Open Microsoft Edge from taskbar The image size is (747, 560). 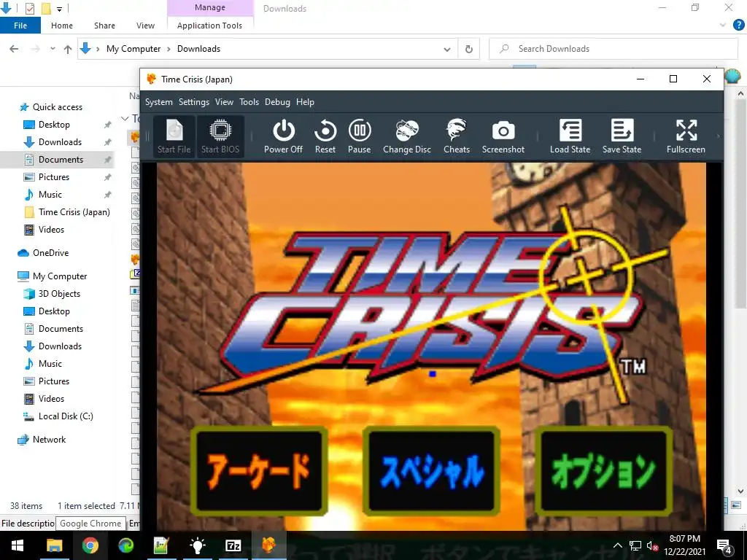pyautogui.click(x=125, y=545)
